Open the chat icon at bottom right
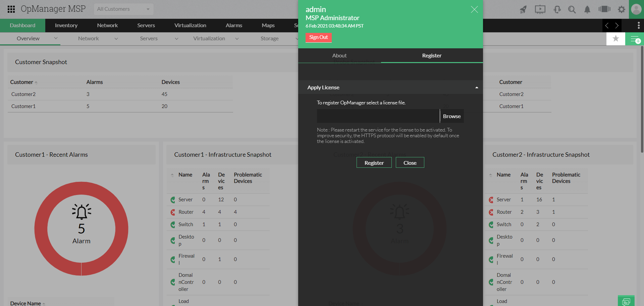 [626, 301]
